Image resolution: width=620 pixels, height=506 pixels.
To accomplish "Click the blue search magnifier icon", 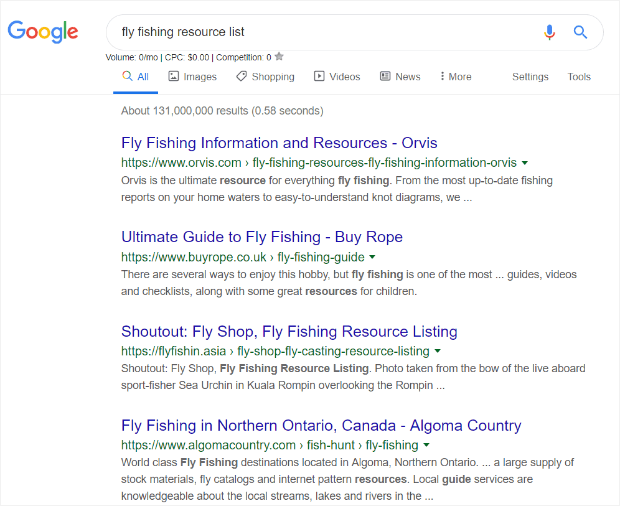I will tap(580, 32).
